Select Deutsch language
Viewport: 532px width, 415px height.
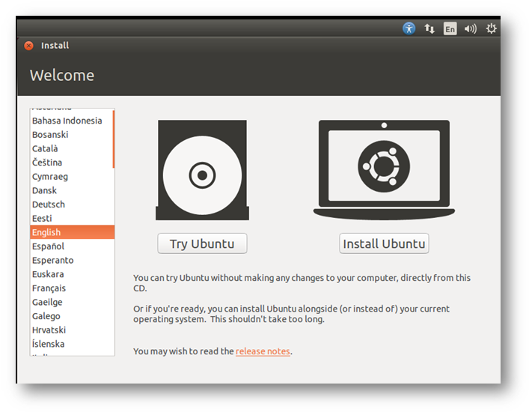(x=72, y=204)
